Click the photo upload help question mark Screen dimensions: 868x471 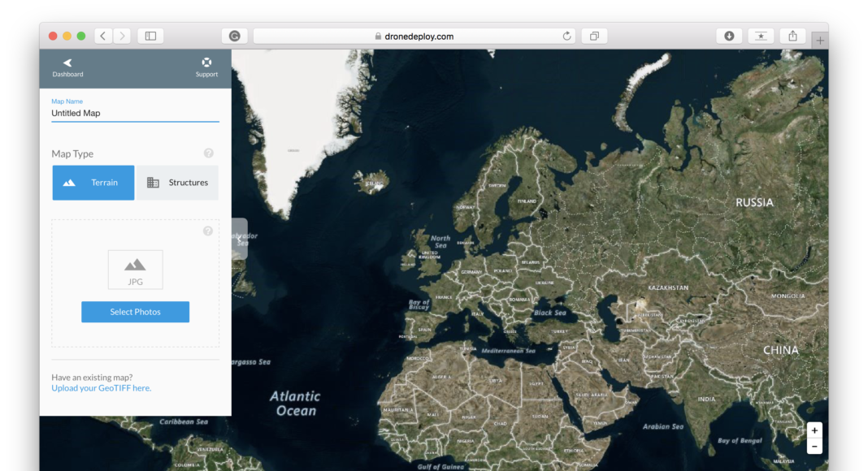208,231
